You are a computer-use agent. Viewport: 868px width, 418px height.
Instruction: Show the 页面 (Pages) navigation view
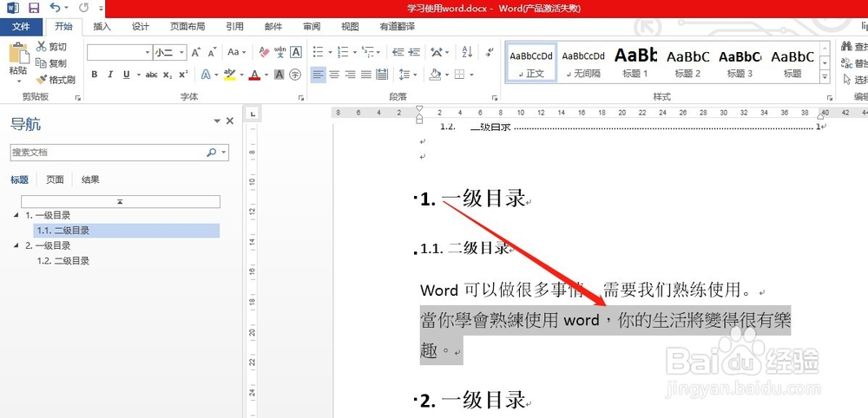(x=55, y=180)
